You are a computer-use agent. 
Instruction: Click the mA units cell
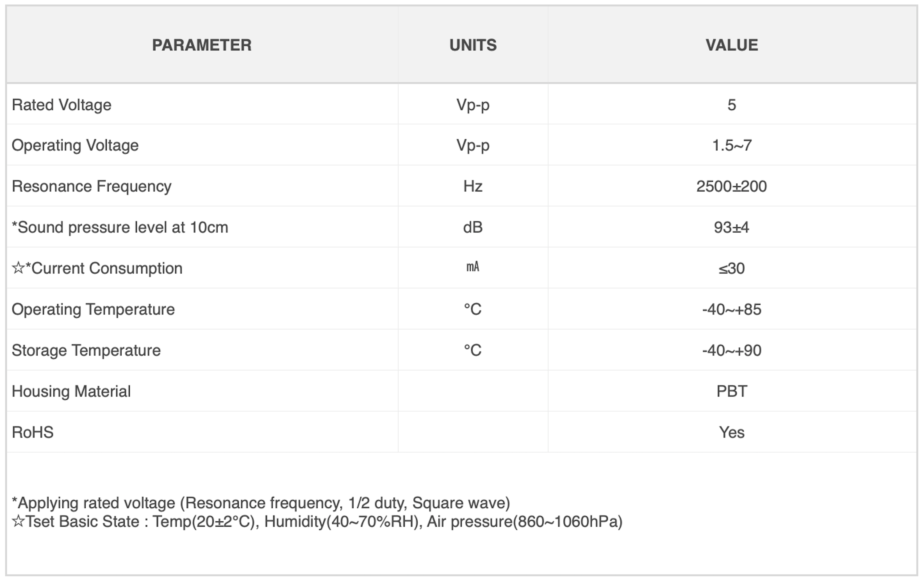473,267
